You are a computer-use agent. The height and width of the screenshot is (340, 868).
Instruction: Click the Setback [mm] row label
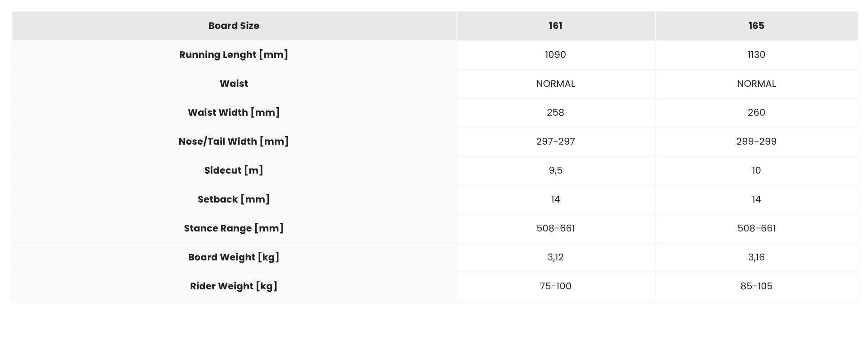click(x=234, y=199)
